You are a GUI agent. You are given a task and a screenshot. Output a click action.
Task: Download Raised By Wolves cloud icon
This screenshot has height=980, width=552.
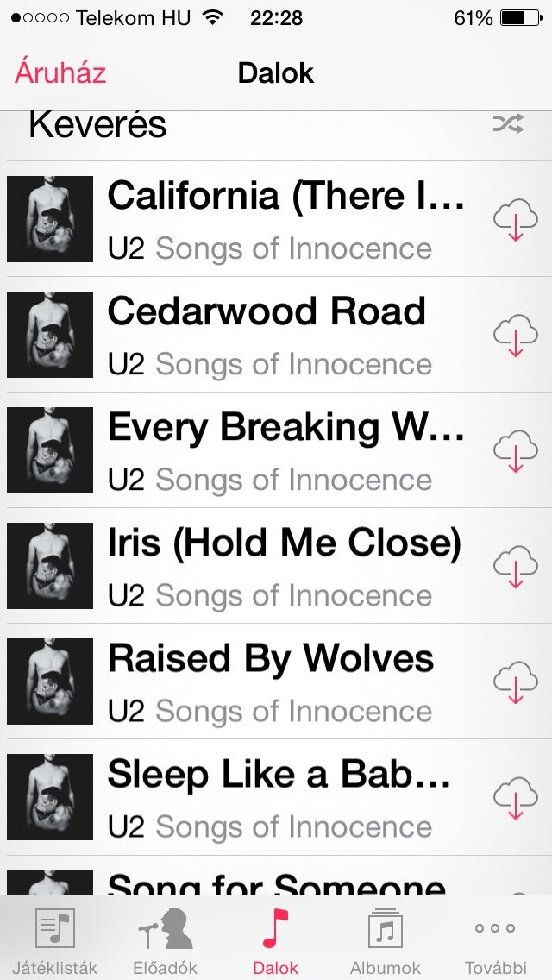516,682
